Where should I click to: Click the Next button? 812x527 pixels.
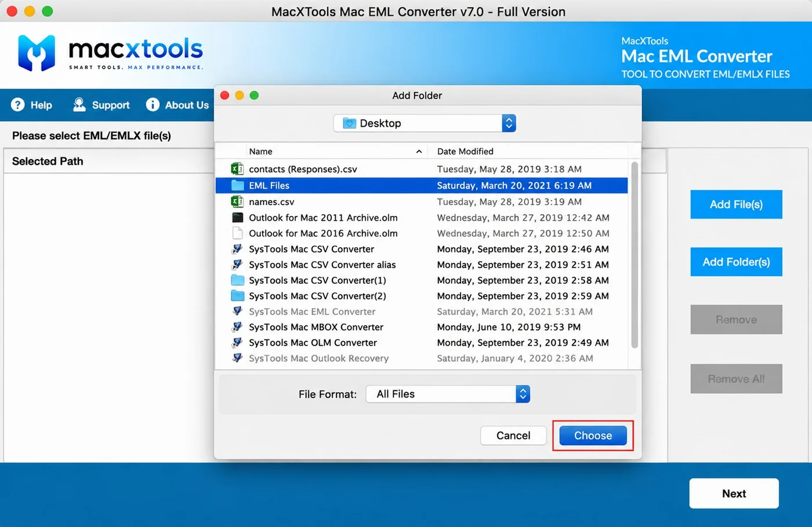(734, 493)
